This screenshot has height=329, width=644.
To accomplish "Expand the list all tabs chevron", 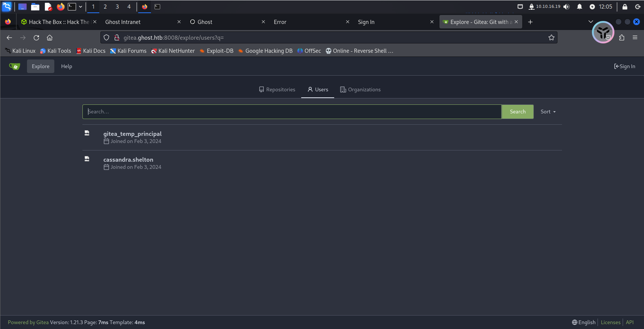I will click(x=590, y=22).
